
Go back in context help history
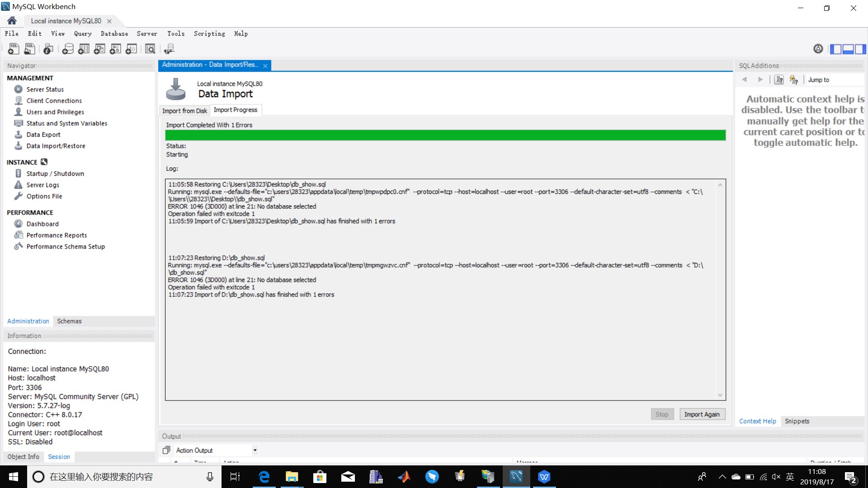[x=745, y=80]
